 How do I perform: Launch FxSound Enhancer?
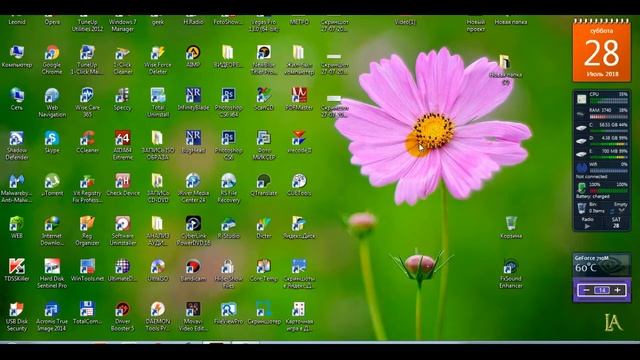(x=511, y=274)
